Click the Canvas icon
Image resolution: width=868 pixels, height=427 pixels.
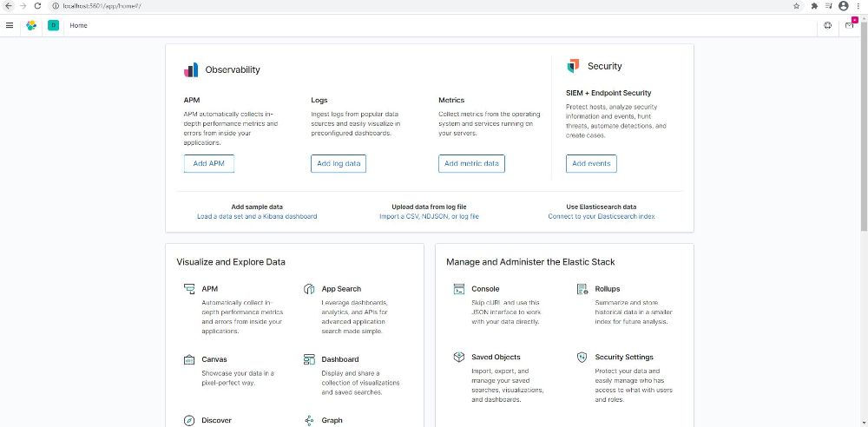coord(189,359)
